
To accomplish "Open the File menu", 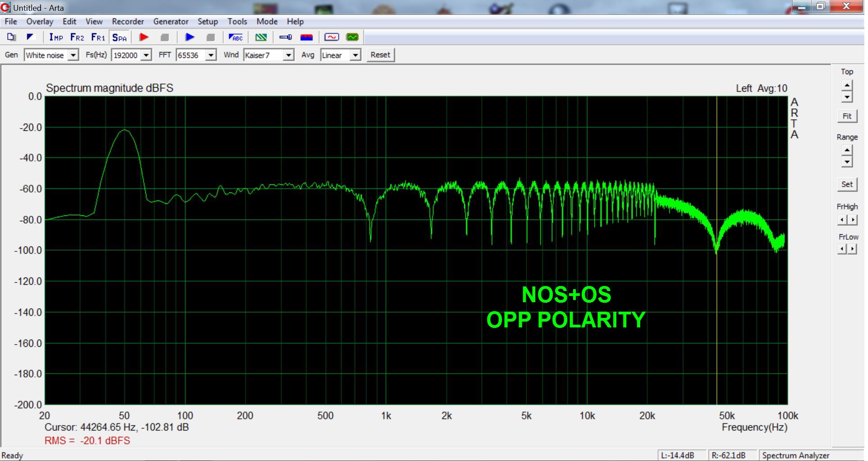I will click(x=11, y=22).
